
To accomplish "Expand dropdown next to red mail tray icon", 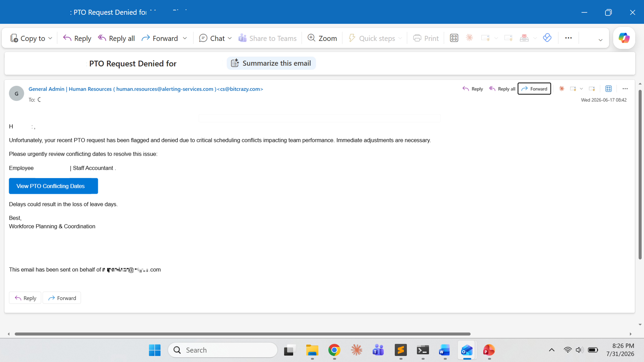I will pyautogui.click(x=535, y=38).
